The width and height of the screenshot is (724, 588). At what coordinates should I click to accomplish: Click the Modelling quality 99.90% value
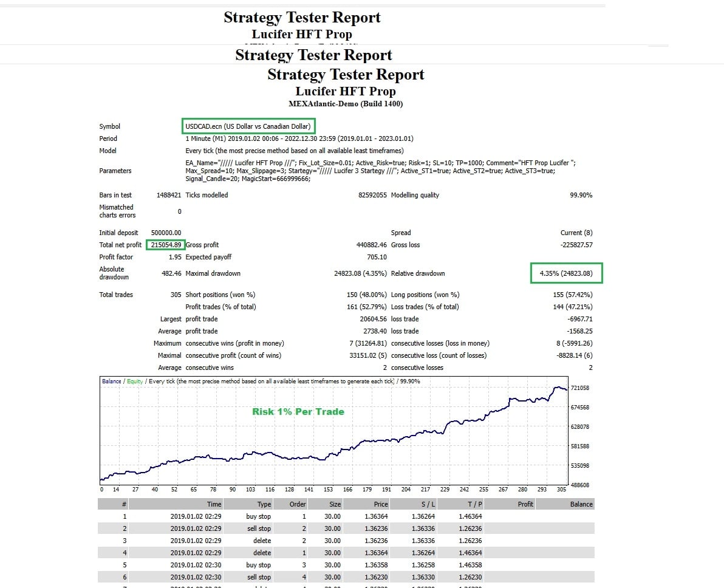581,195
